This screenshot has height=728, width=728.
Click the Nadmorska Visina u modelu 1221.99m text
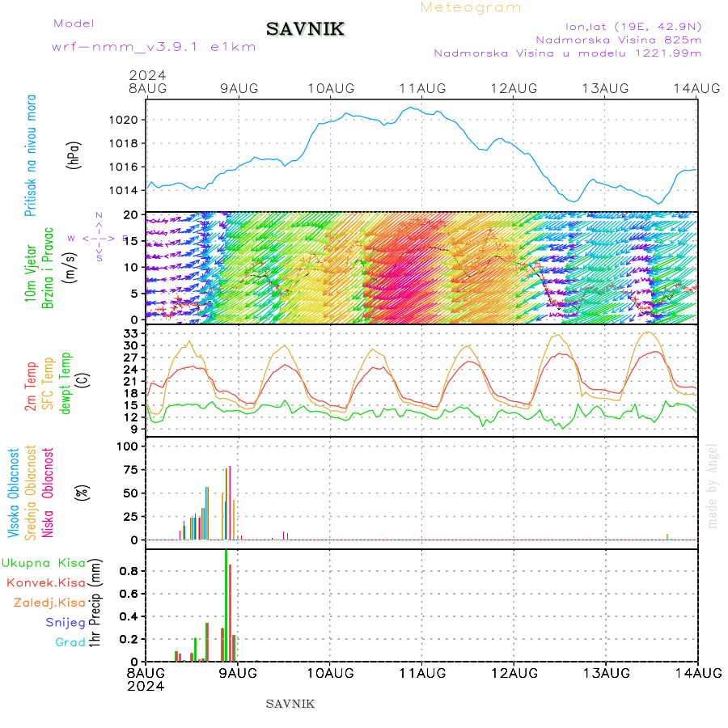coord(567,53)
